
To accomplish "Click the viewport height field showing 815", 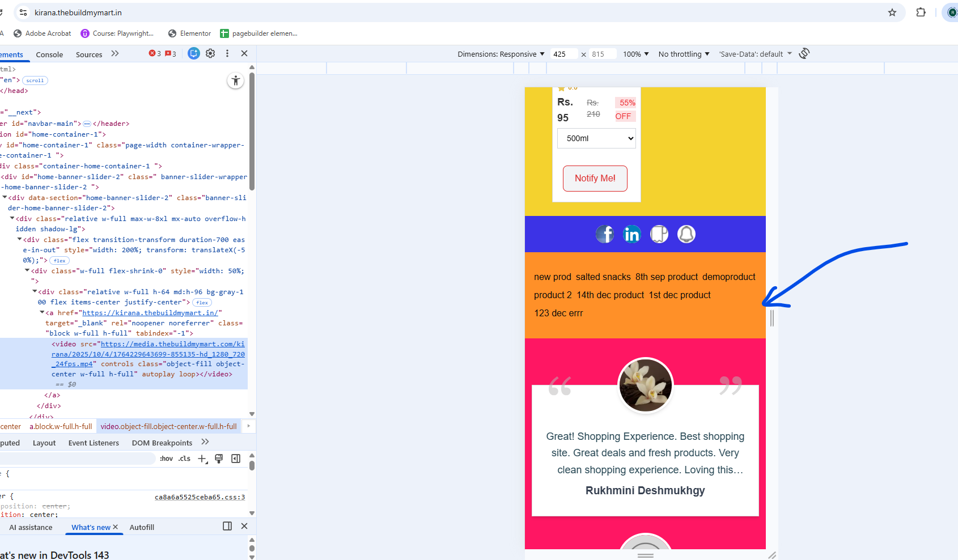I will pyautogui.click(x=603, y=54).
